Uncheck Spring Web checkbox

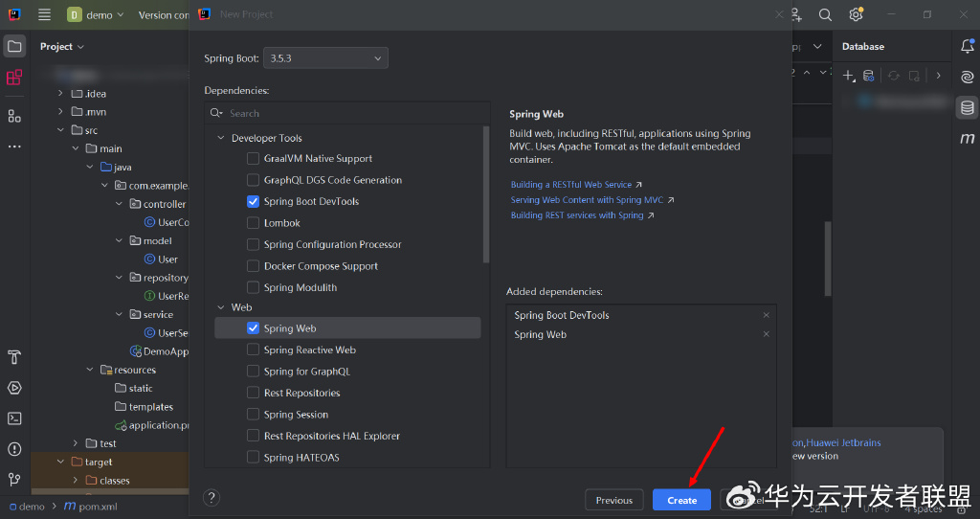pos(253,328)
